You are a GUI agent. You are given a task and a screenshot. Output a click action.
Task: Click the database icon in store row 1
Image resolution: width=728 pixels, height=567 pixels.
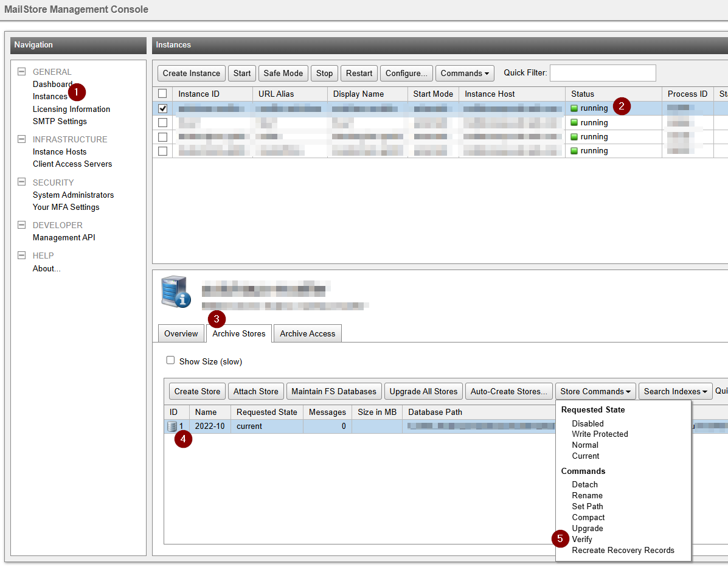tap(172, 426)
